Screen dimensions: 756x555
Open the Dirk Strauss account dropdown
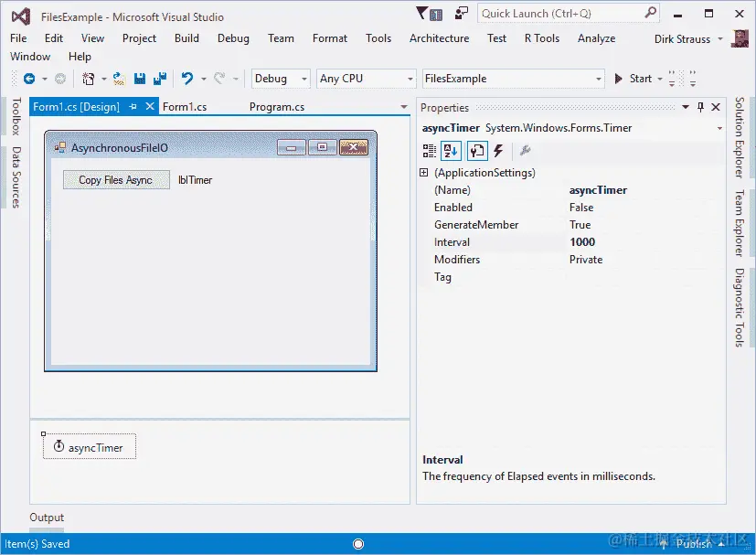click(720, 38)
